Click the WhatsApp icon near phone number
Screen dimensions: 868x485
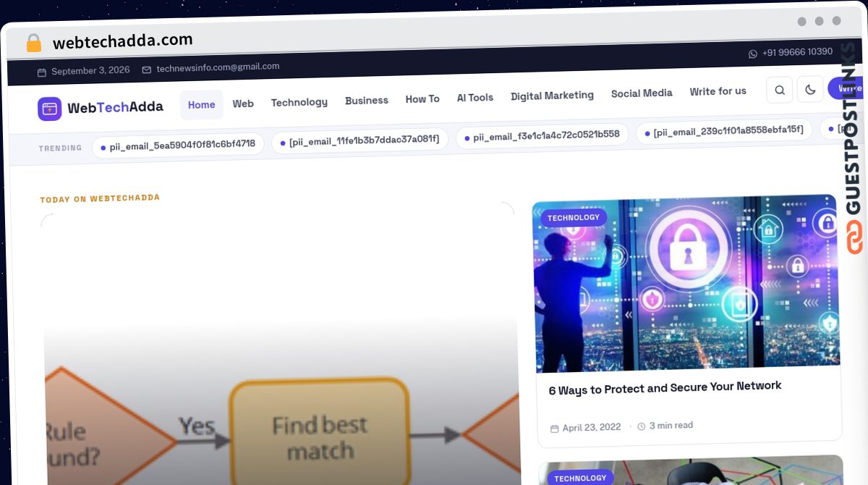click(753, 54)
